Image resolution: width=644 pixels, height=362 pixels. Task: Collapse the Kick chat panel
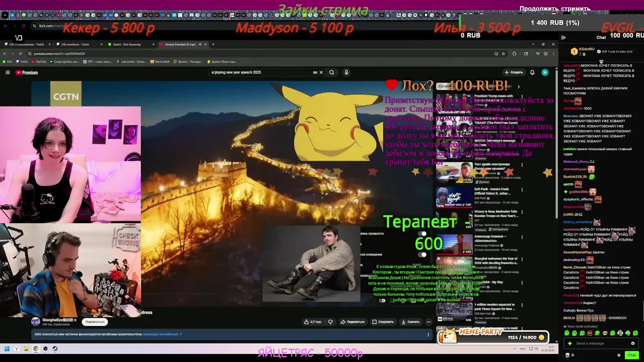pyautogui.click(x=563, y=37)
